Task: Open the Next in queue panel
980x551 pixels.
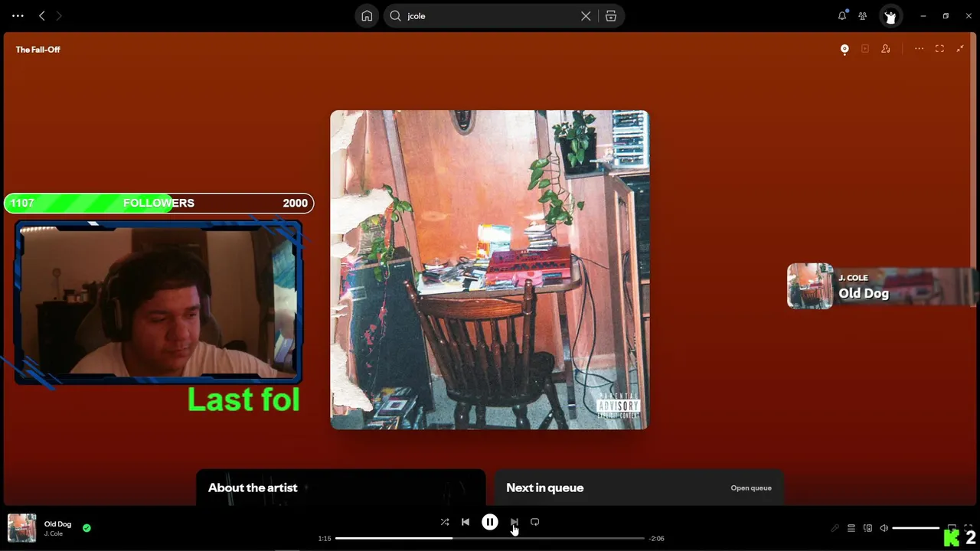Action: (639, 487)
